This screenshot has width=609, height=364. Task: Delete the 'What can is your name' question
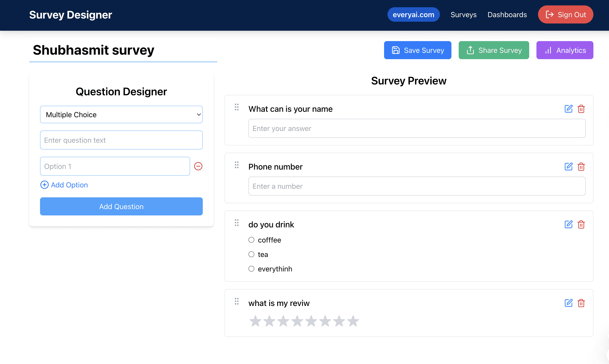[x=581, y=109]
